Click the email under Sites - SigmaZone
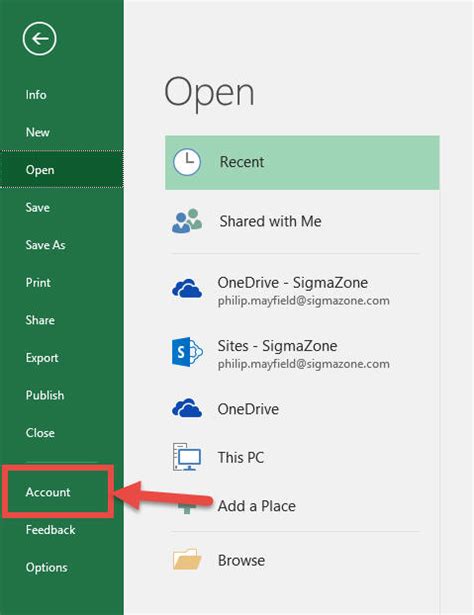Viewport: 474px width, 615px height. 304,364
